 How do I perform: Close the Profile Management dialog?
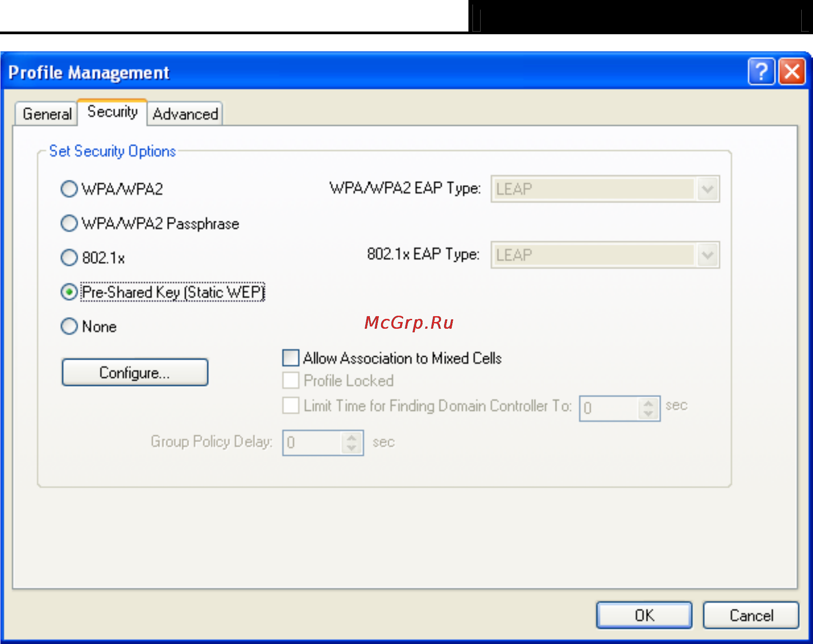[792, 71]
